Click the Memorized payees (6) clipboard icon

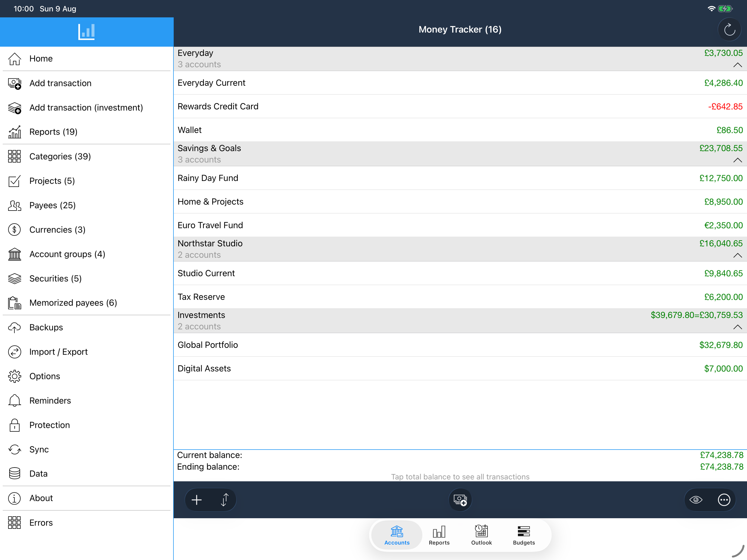pyautogui.click(x=14, y=303)
